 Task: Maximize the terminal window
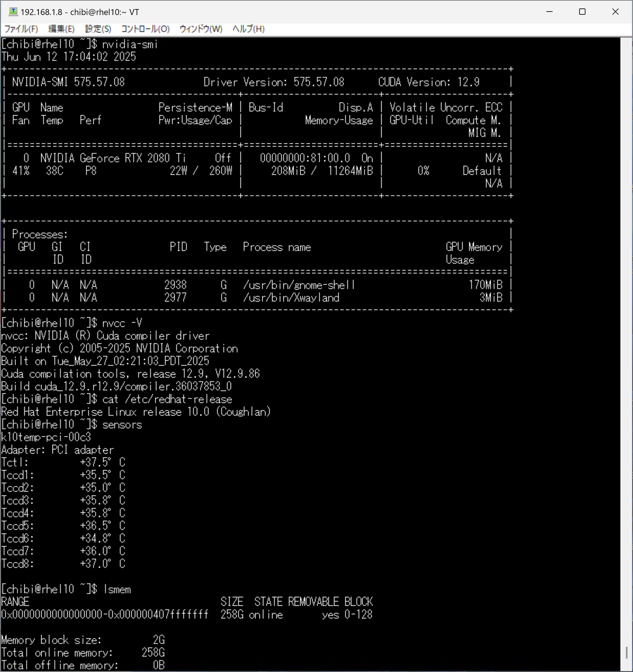[582, 12]
